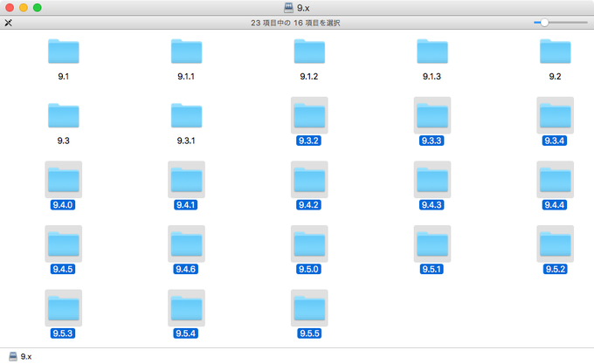Click the 9.5.4 folder icon
The width and height of the screenshot is (594, 364).
click(186, 308)
